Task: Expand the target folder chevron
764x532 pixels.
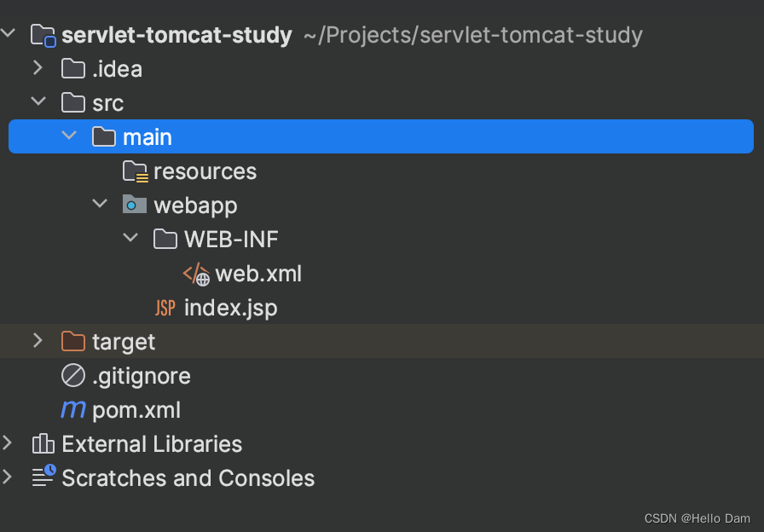Action: 38,340
